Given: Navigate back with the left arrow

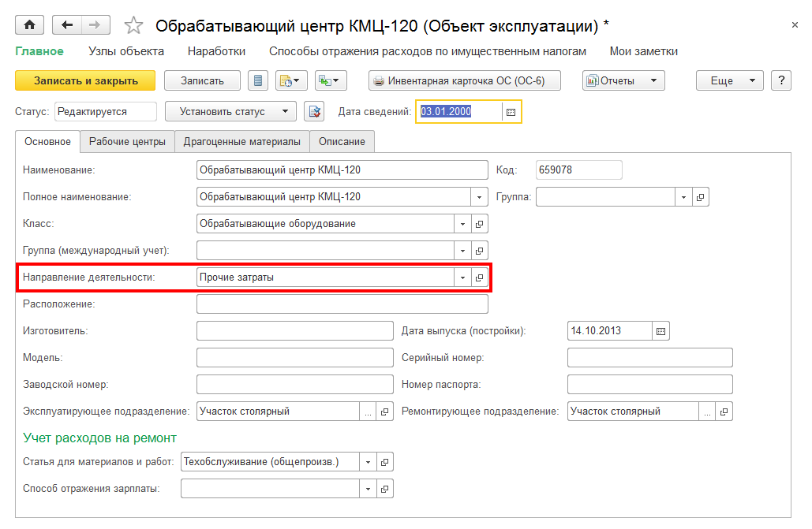Looking at the screenshot, I should 67,25.
